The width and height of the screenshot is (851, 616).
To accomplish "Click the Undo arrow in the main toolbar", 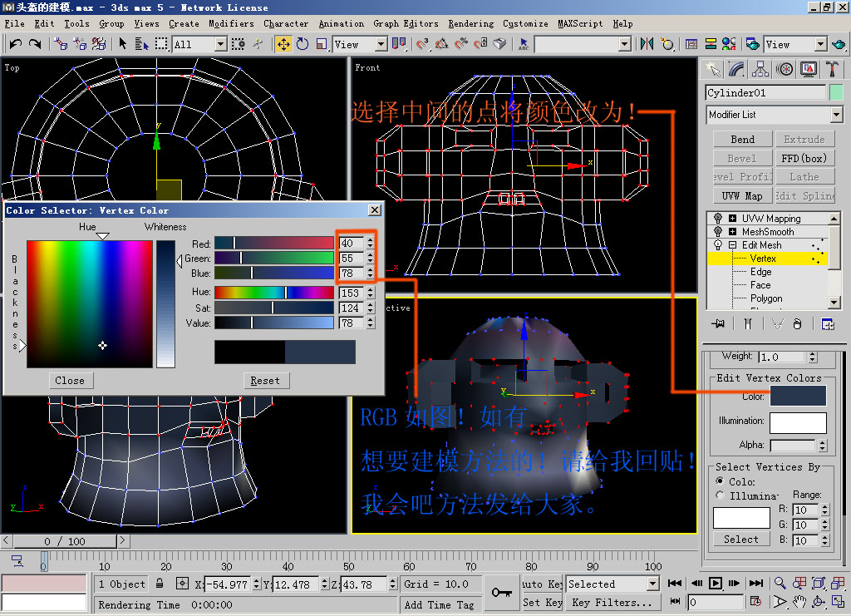I will tap(15, 44).
